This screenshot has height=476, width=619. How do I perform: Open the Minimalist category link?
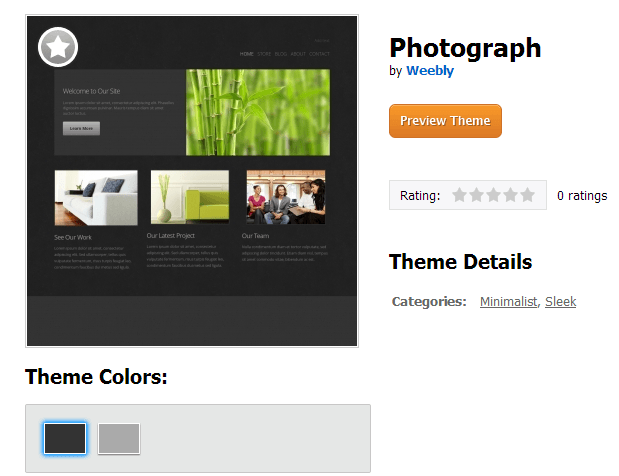point(508,302)
